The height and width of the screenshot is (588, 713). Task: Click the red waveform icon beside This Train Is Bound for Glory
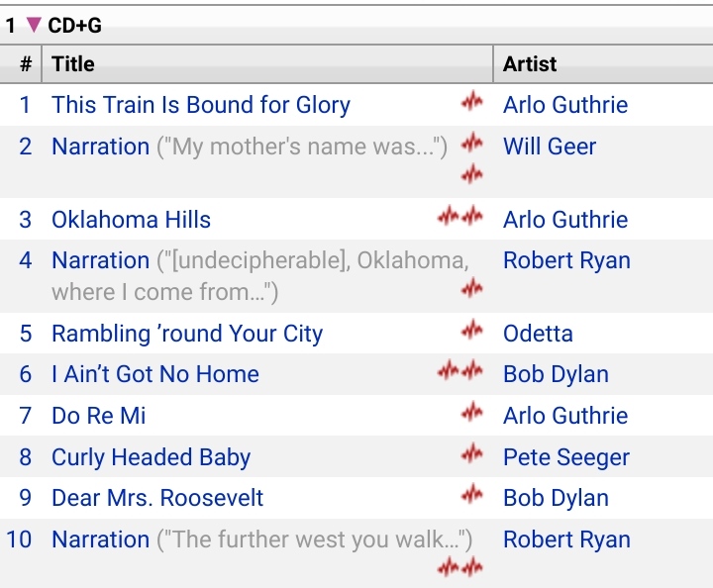click(x=472, y=101)
